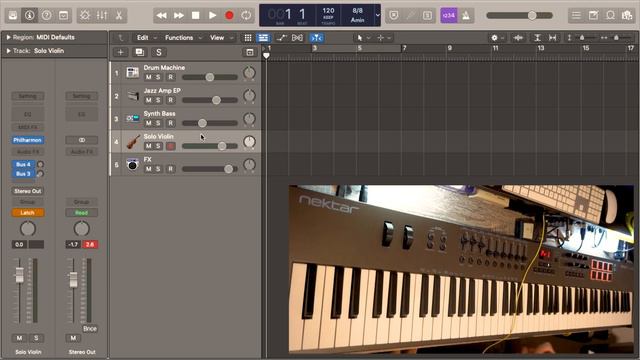The height and width of the screenshot is (360, 640).
Task: Mute the Synth Bass track
Action: point(149,123)
